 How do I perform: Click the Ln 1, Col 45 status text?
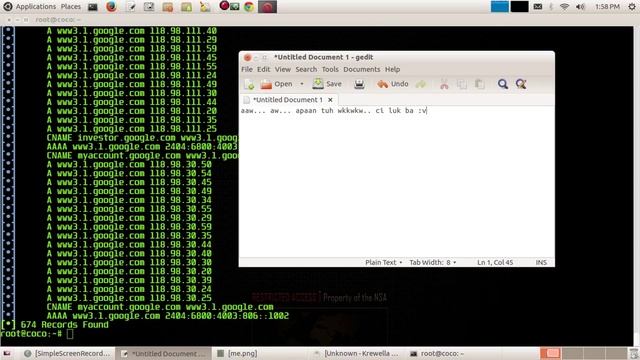tap(495, 262)
